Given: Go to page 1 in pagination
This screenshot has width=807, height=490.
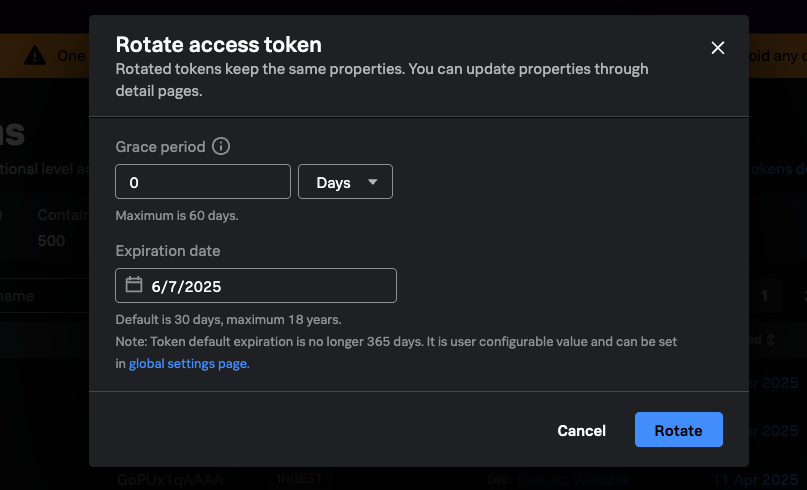Looking at the screenshot, I should (x=764, y=296).
